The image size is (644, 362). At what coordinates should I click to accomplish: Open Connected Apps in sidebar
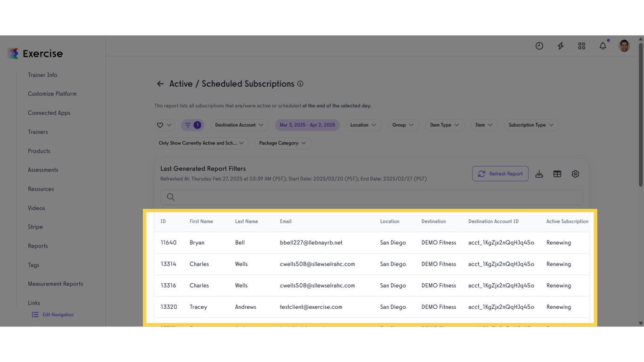coord(49,113)
